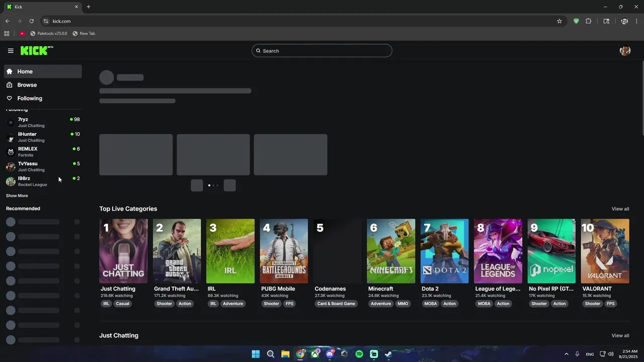Click Adventure tag under IRL

[x=233, y=304]
